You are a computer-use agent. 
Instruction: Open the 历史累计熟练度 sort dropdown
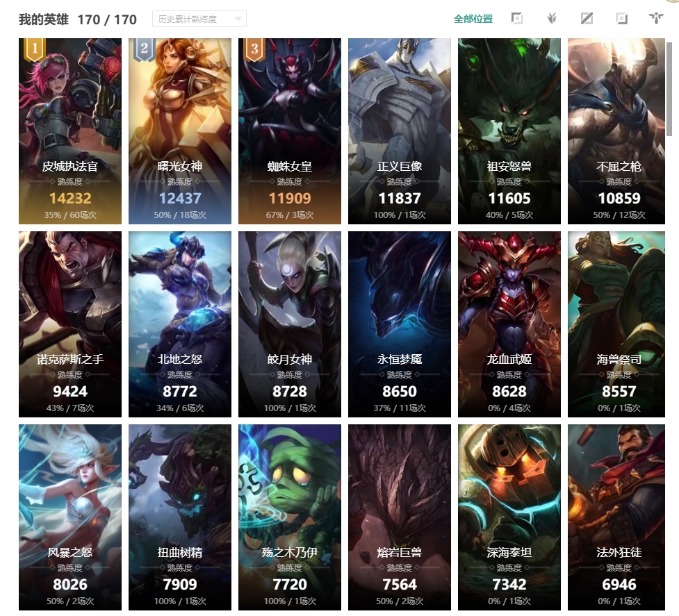tap(199, 19)
